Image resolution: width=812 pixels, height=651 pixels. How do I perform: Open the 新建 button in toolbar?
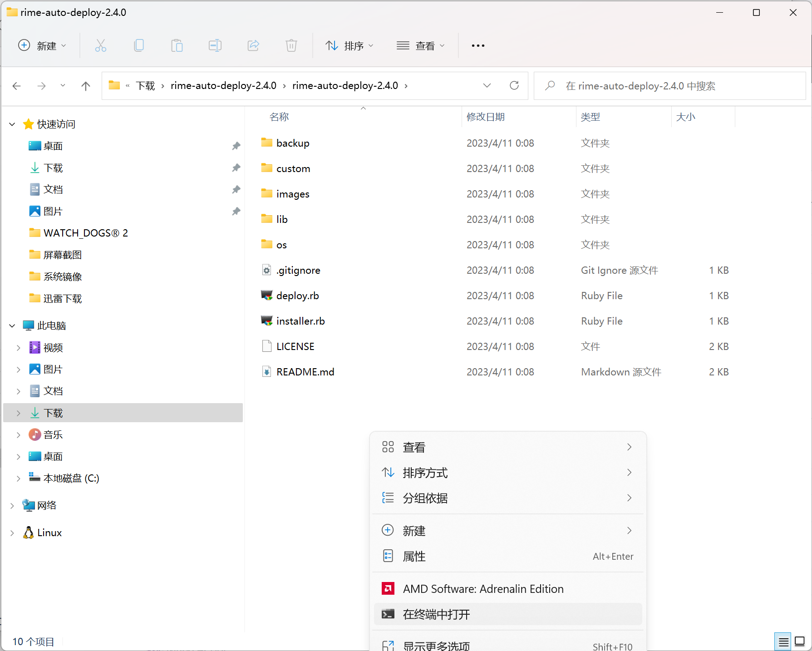42,45
